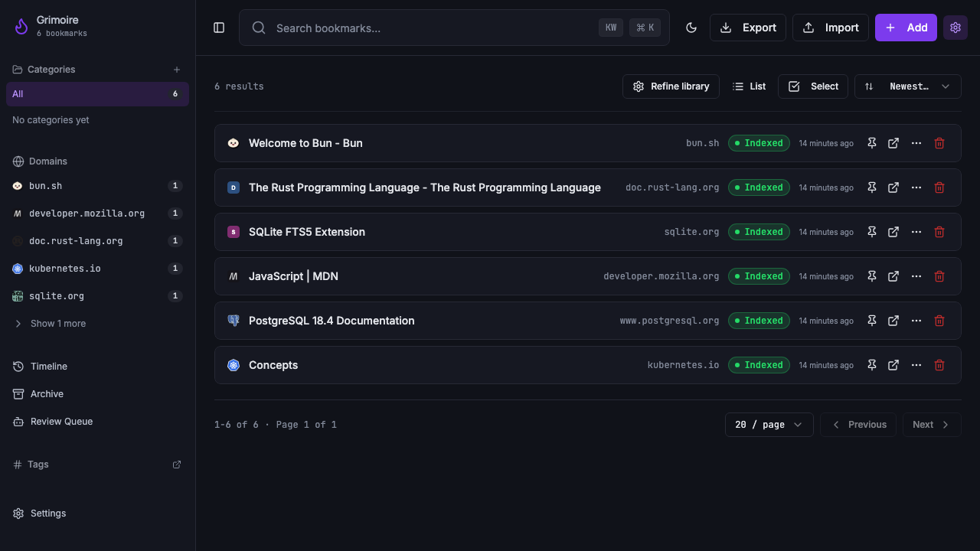
Task: Open Tags page via external link icon
Action: click(177, 465)
